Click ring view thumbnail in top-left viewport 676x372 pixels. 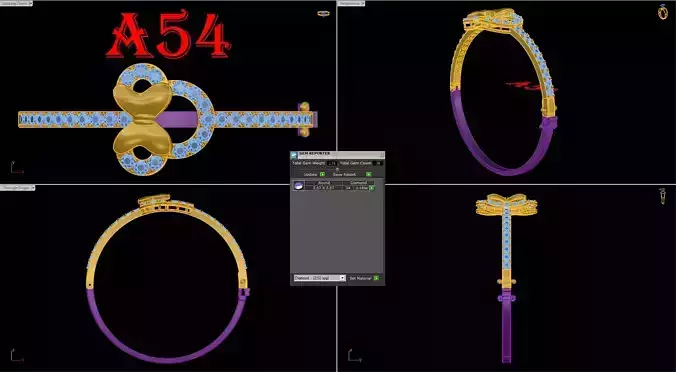323,13
